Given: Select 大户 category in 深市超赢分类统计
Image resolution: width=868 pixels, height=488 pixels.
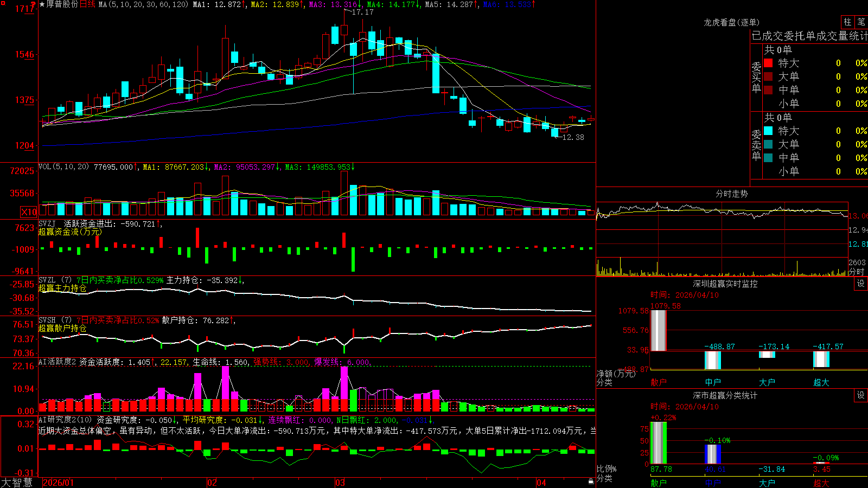Looking at the screenshot, I should tap(767, 483).
